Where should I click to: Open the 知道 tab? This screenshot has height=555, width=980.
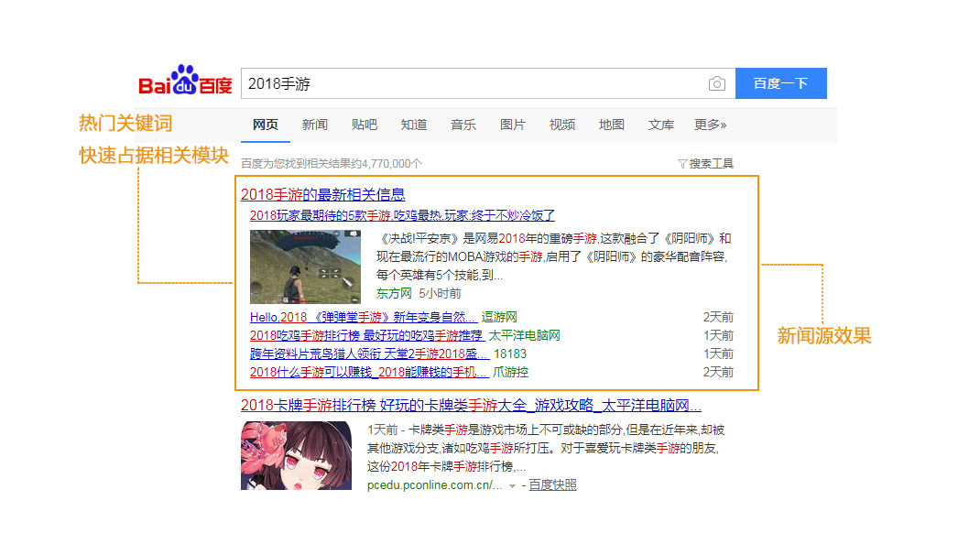click(x=413, y=125)
